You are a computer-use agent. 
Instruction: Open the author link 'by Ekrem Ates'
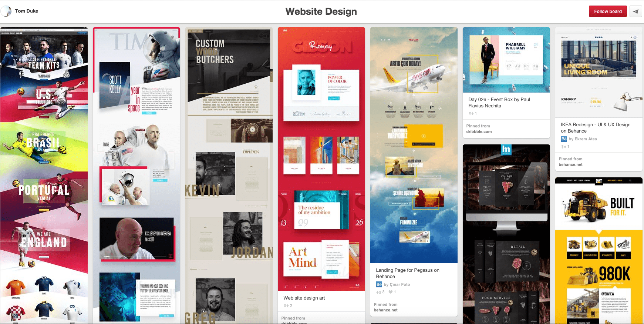point(583,139)
